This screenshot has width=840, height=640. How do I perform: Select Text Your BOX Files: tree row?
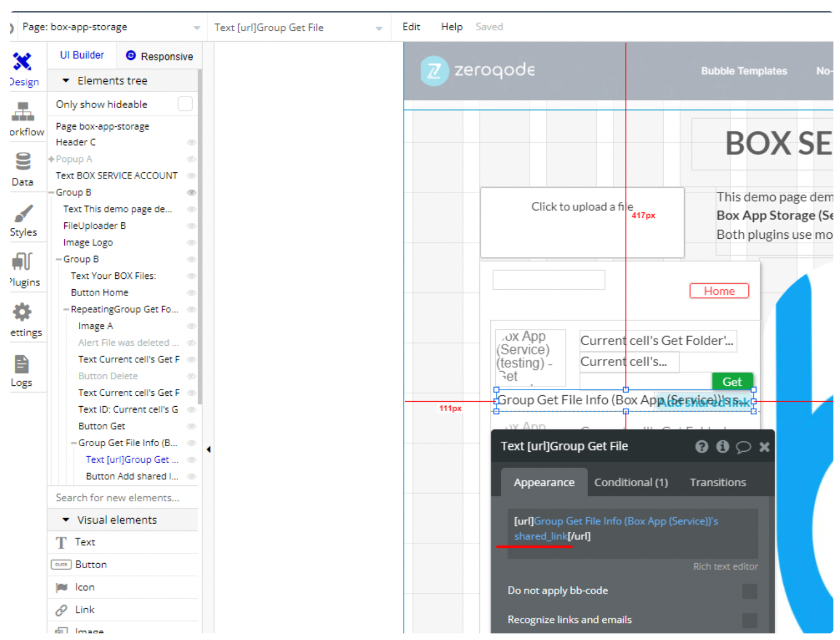pyautogui.click(x=113, y=276)
